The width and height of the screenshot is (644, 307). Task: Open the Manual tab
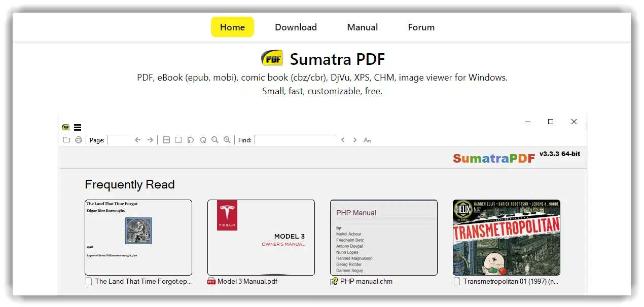pos(363,27)
